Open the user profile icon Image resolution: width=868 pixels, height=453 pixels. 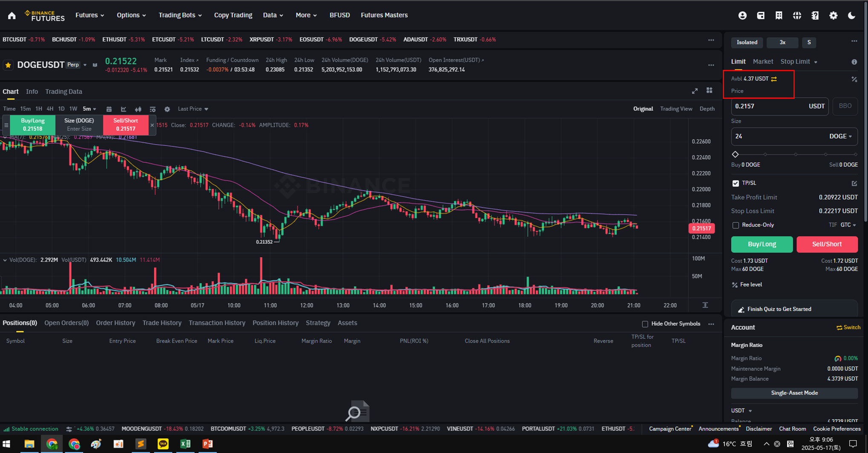click(x=742, y=15)
